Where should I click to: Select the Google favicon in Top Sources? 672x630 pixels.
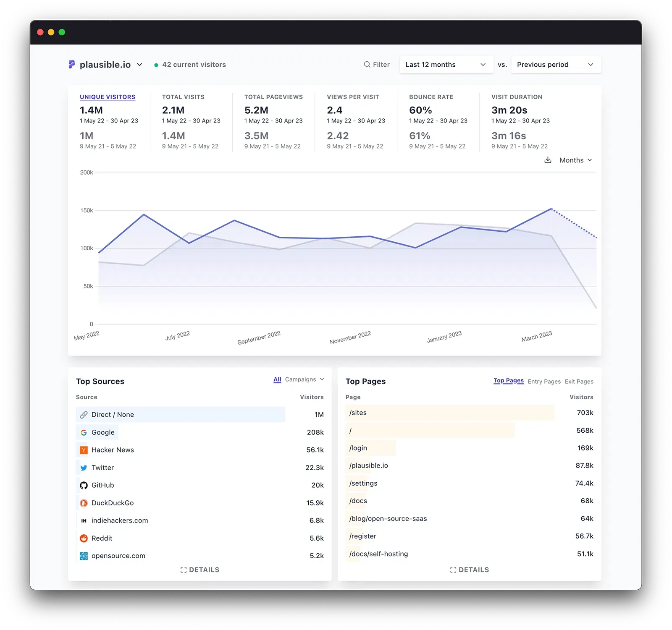pos(84,432)
